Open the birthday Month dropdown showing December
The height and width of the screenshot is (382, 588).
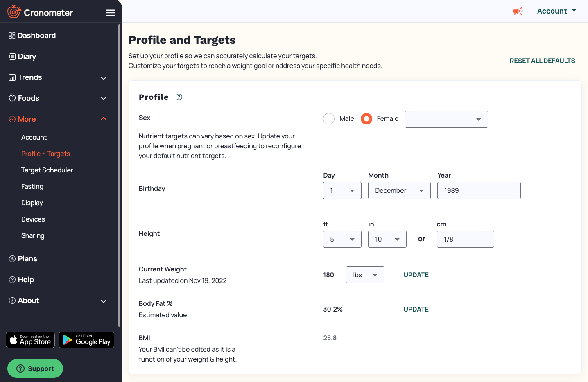point(399,190)
